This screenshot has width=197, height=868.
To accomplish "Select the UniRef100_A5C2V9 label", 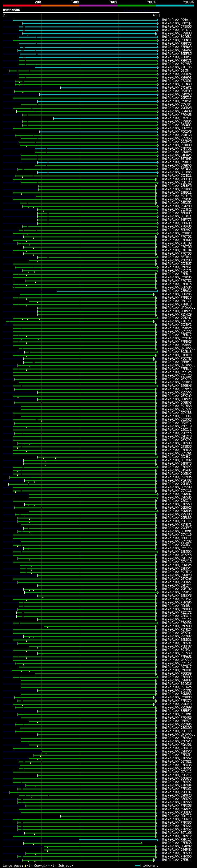I will 177,132.
